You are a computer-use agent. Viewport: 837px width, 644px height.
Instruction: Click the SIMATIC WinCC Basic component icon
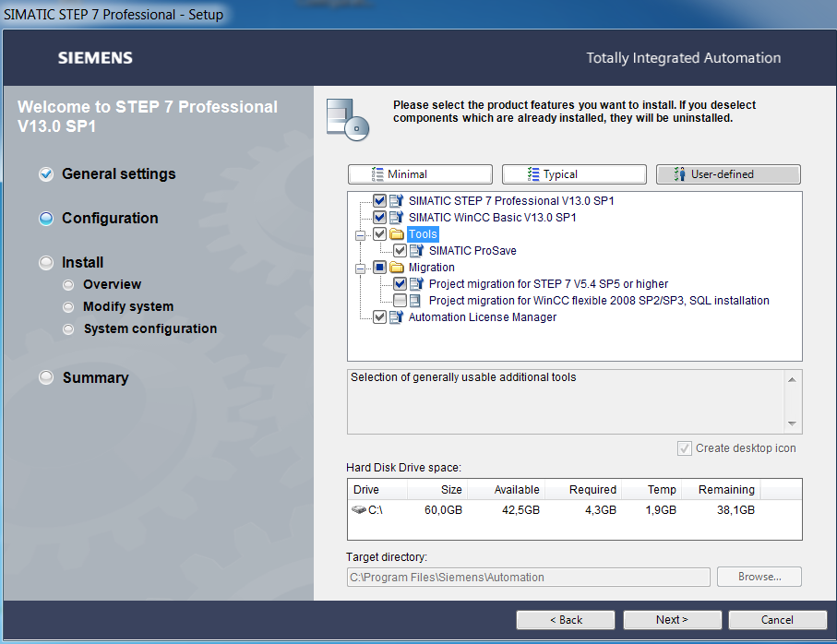(x=396, y=217)
